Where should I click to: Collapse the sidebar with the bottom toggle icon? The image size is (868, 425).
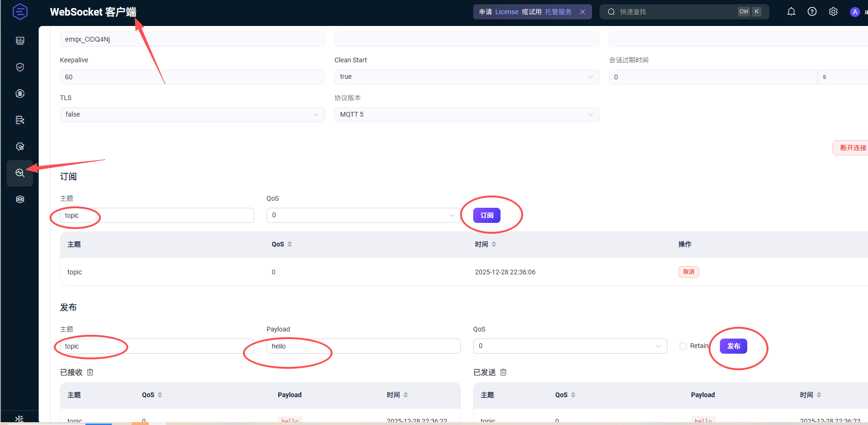[19, 418]
